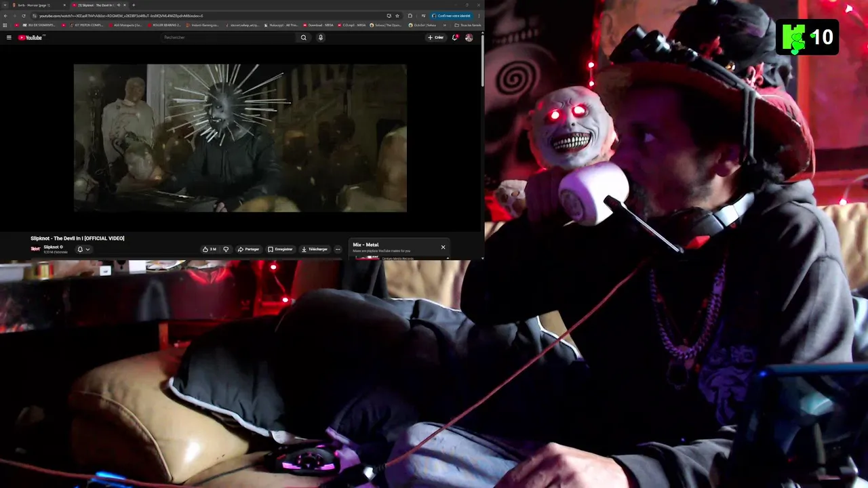868x488 pixels.
Task: Select the Slipknot - The Devil In I tab
Action: [100, 5]
